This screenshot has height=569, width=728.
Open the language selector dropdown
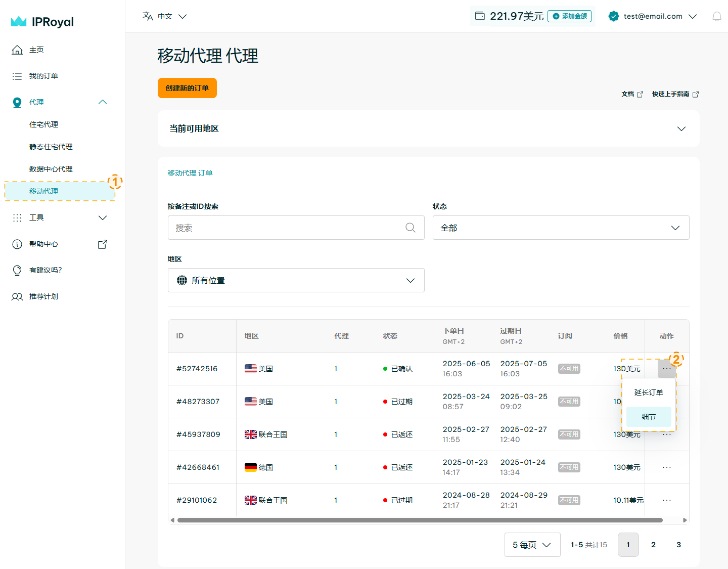[165, 16]
